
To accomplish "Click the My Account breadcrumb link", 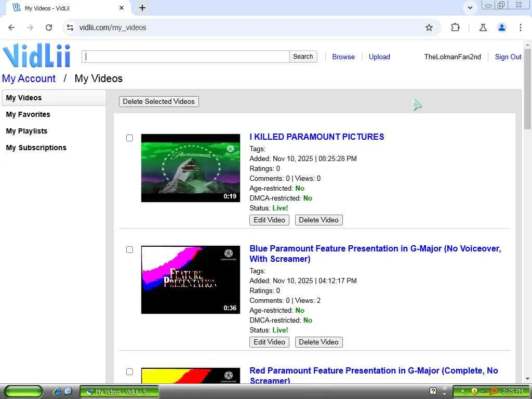I will 29,78.
